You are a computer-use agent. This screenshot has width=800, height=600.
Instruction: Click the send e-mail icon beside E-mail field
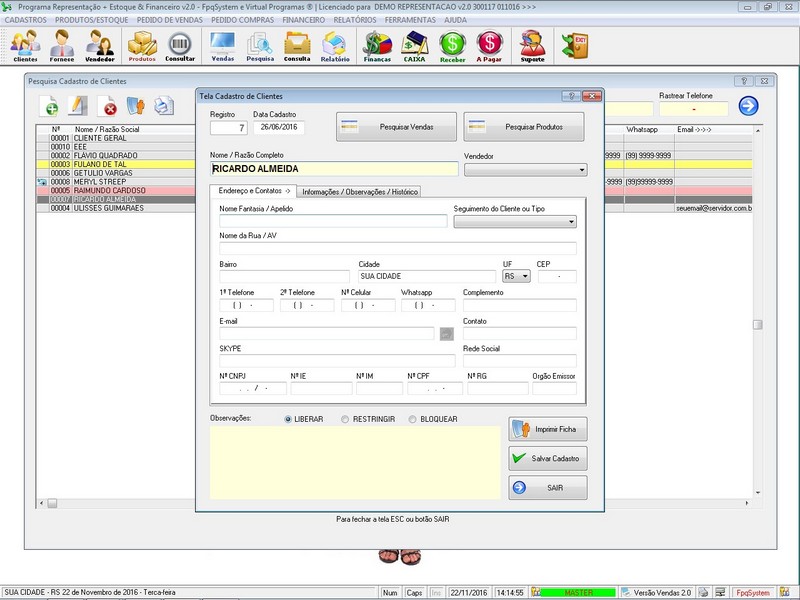tap(446, 334)
